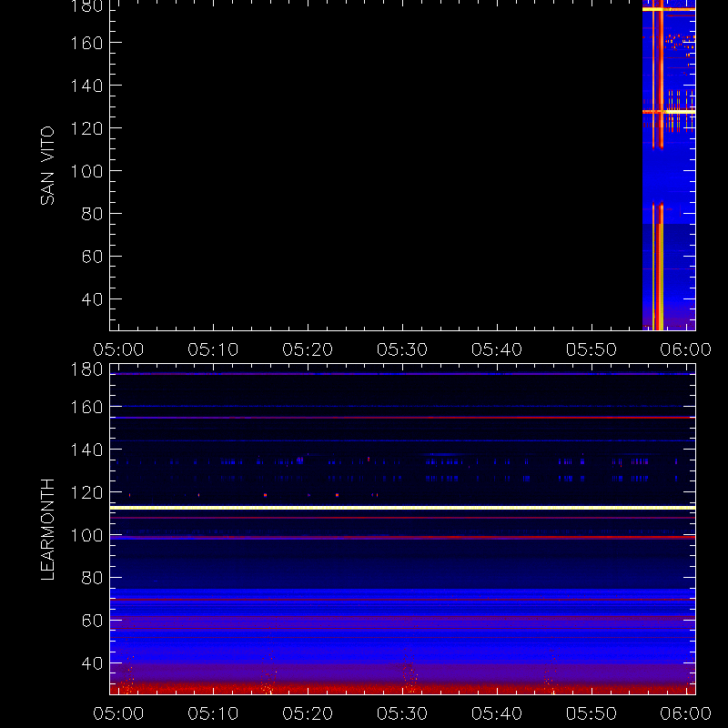Select San Vito plot's 05:10 time label

click(x=213, y=349)
